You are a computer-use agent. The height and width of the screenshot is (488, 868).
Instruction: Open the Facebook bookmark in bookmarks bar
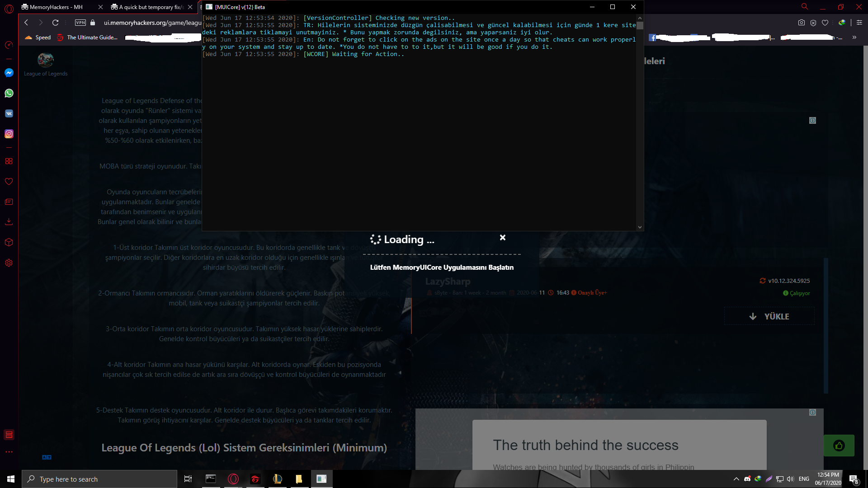click(652, 38)
